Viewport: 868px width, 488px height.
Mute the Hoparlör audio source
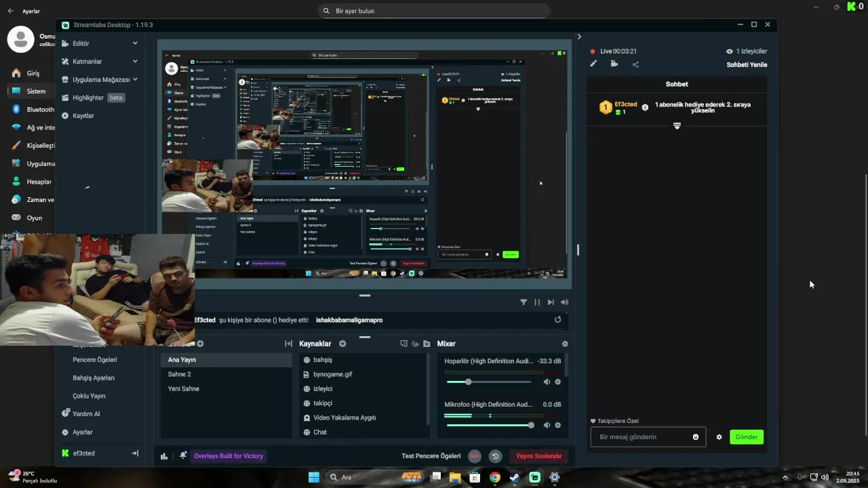point(547,382)
